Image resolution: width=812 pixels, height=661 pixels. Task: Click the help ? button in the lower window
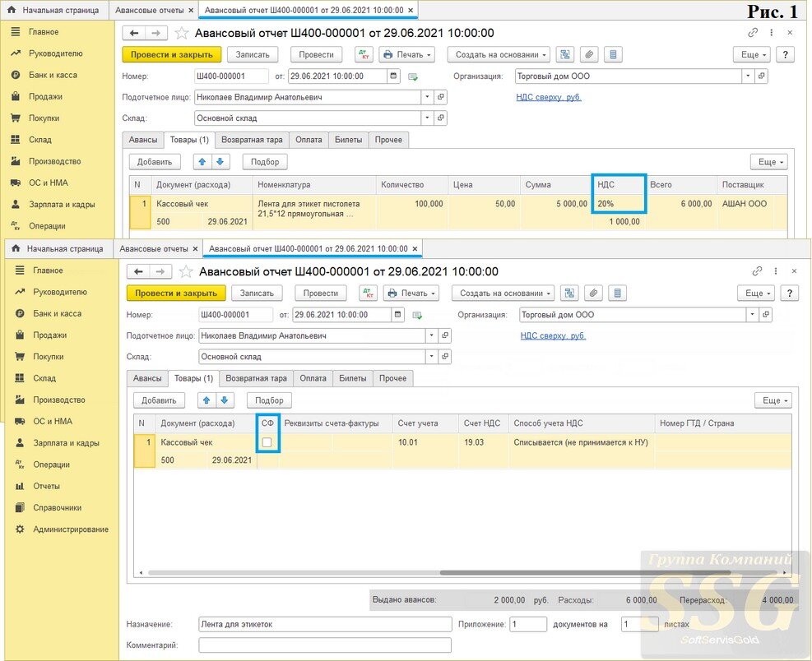pyautogui.click(x=790, y=293)
